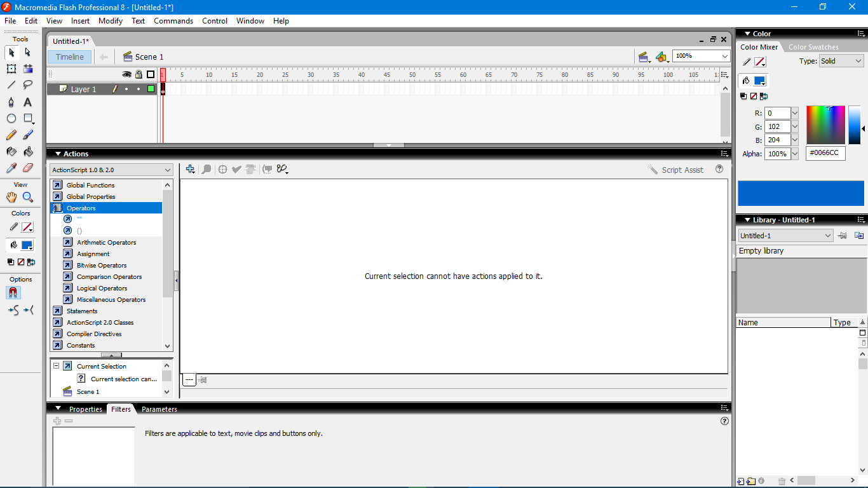Select the Free Transform tool
The height and width of the screenshot is (488, 868).
click(x=11, y=69)
